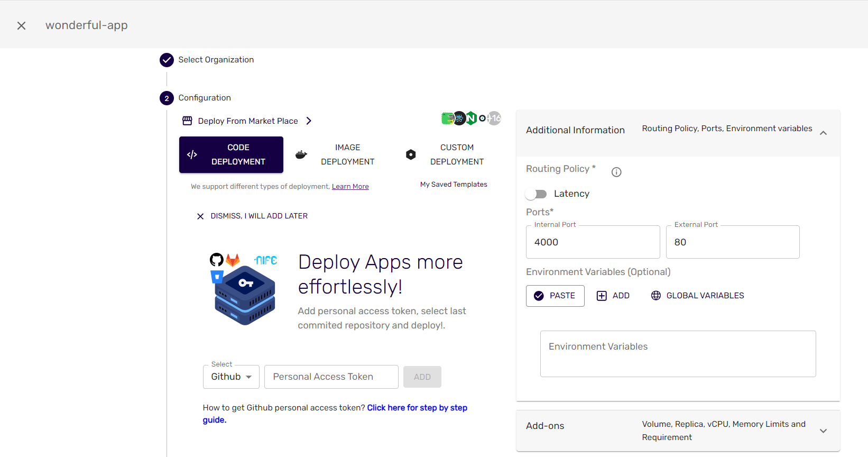Toggle the Latency routing switch
This screenshot has height=457, width=868.
(x=536, y=194)
